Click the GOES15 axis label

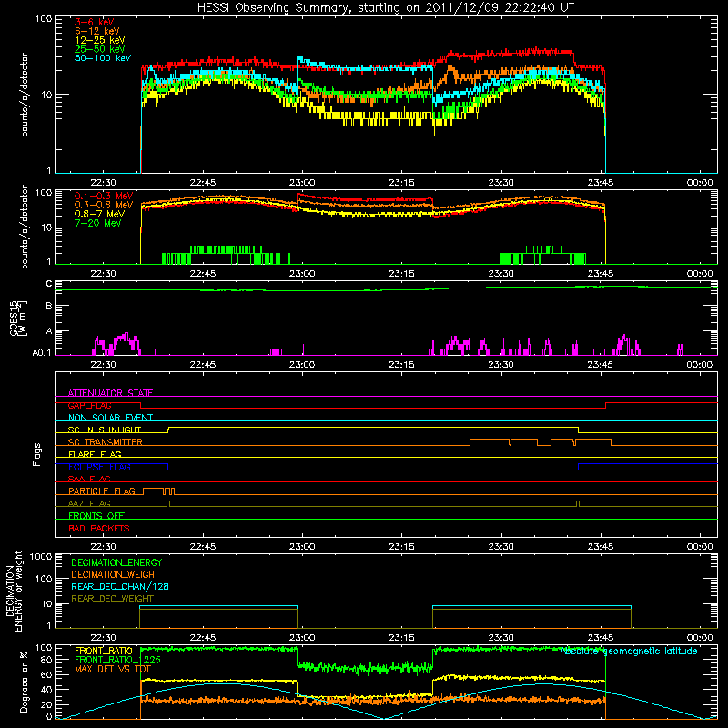click(15, 318)
